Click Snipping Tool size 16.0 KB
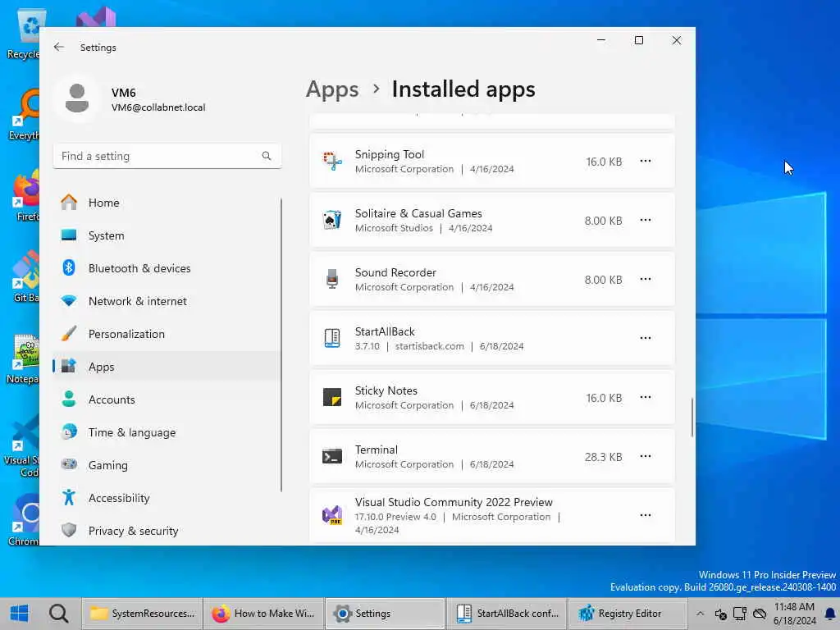 (x=604, y=162)
